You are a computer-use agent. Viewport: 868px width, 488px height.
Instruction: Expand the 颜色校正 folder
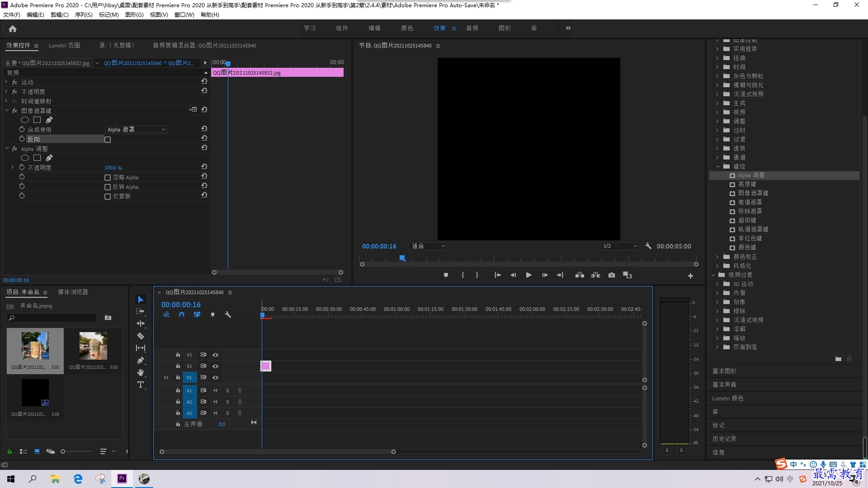click(x=717, y=257)
